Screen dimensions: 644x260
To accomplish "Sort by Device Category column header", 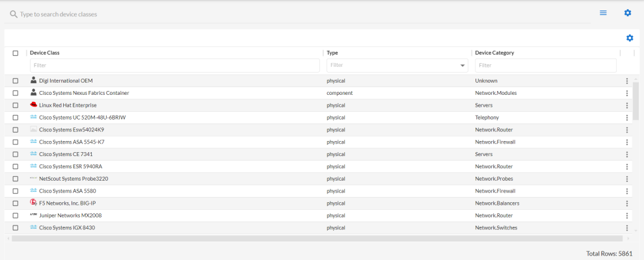I will [494, 53].
